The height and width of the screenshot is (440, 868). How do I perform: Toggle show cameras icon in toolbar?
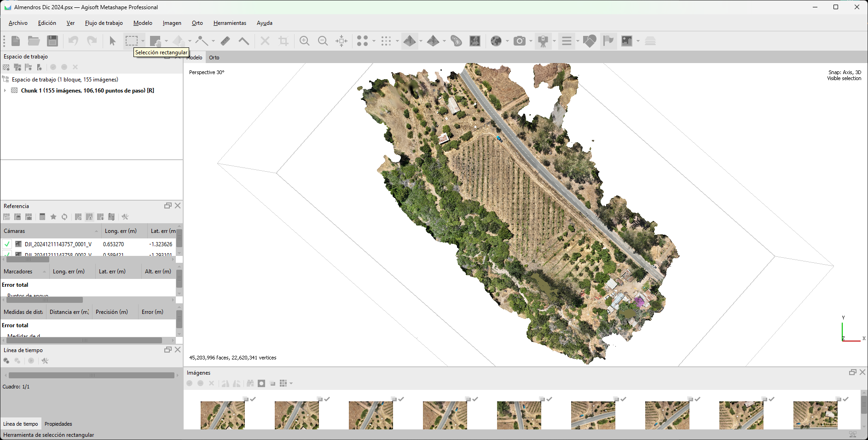519,41
